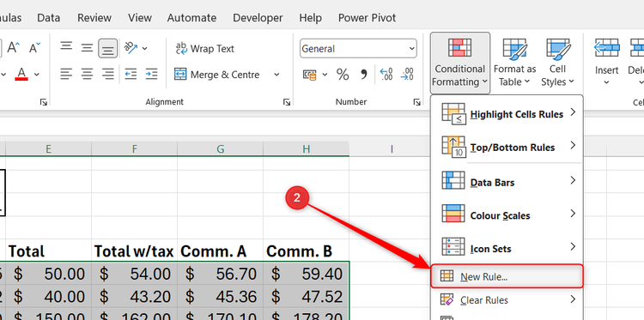Switch to the Review tab

(x=94, y=18)
